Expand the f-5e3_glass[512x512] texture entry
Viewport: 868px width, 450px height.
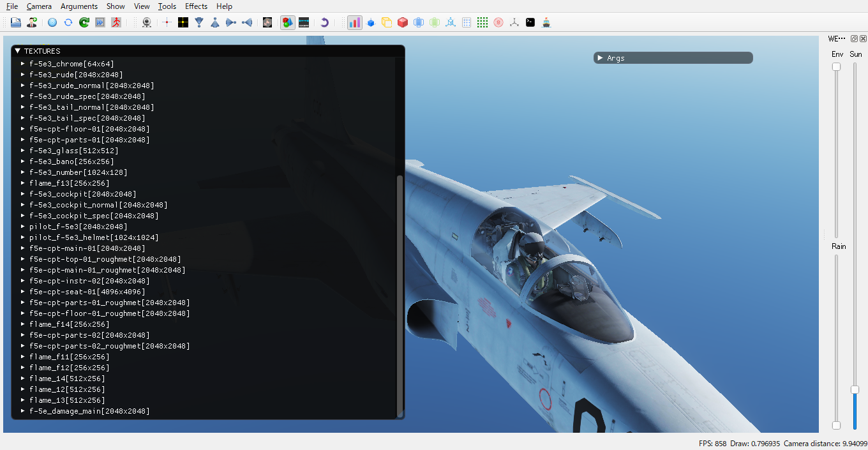point(23,151)
